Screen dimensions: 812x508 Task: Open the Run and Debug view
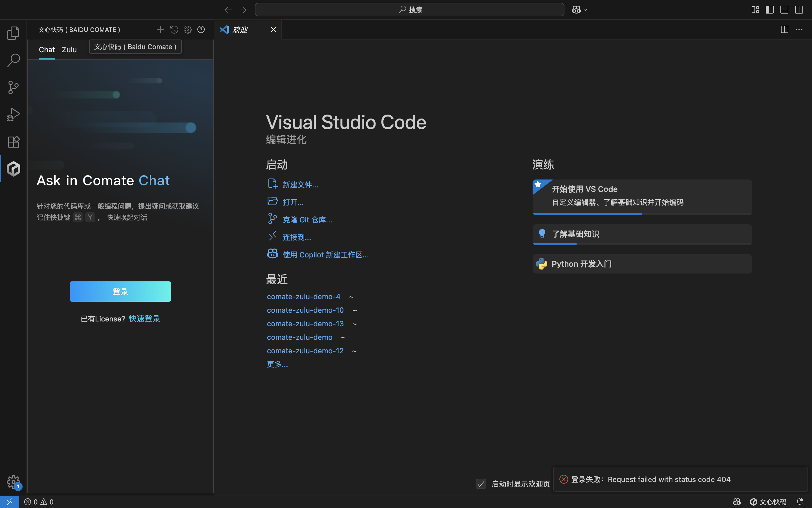pyautogui.click(x=14, y=115)
